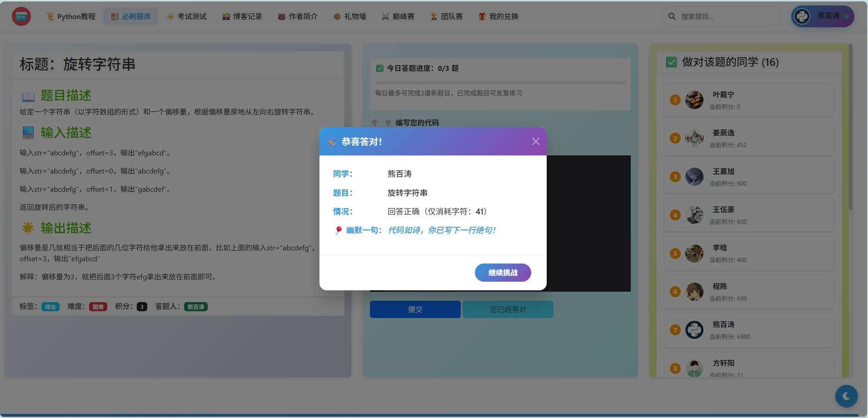The height and width of the screenshot is (418, 868).
Task: Open 考试测试 page
Action: 186,17
